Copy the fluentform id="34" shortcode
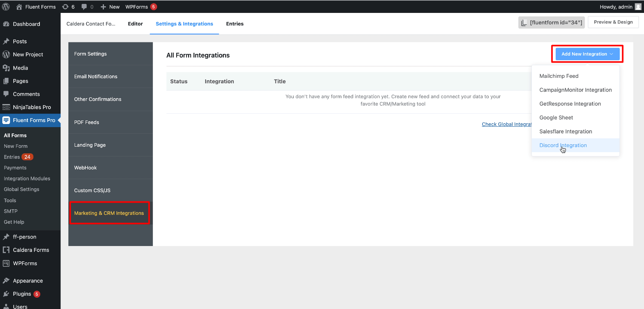This screenshot has height=309, width=644. (551, 22)
